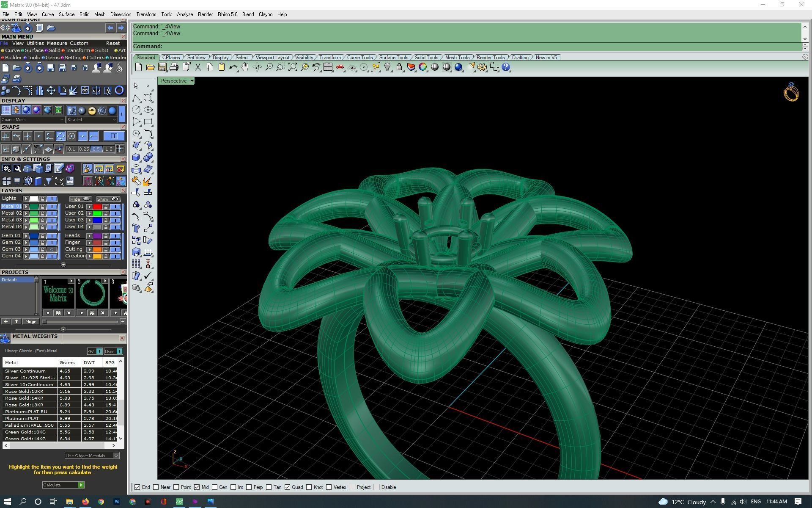
Task: Click the Metal 01 green color swatch
Action: pos(34,207)
